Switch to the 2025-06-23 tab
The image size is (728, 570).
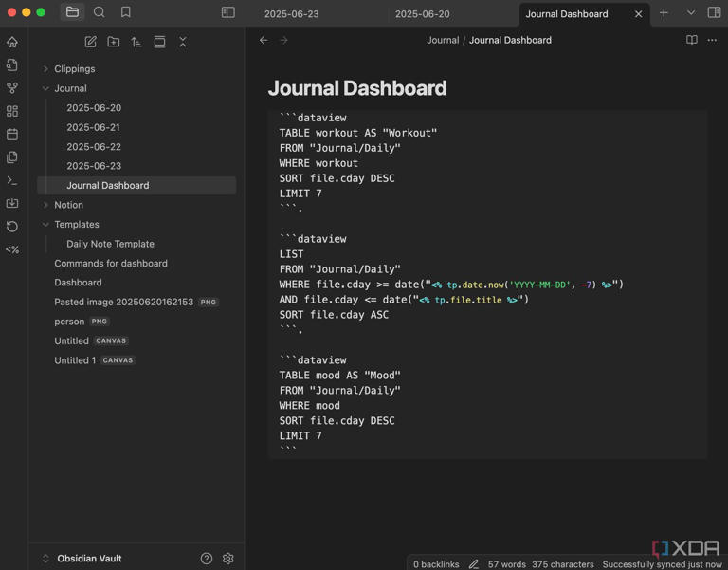pyautogui.click(x=292, y=14)
